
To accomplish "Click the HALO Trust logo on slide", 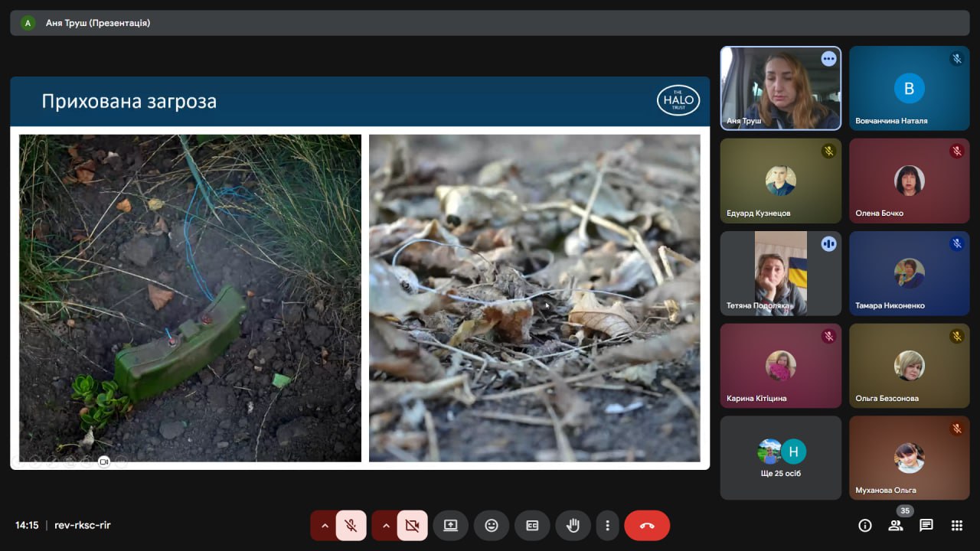I will [678, 100].
